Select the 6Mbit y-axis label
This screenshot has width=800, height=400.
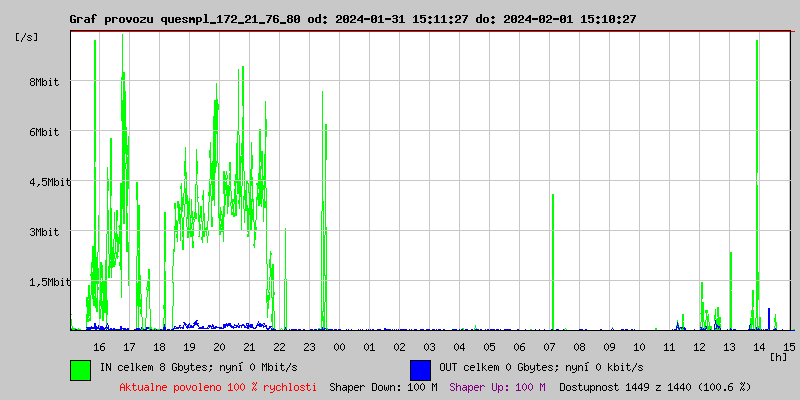point(44,132)
